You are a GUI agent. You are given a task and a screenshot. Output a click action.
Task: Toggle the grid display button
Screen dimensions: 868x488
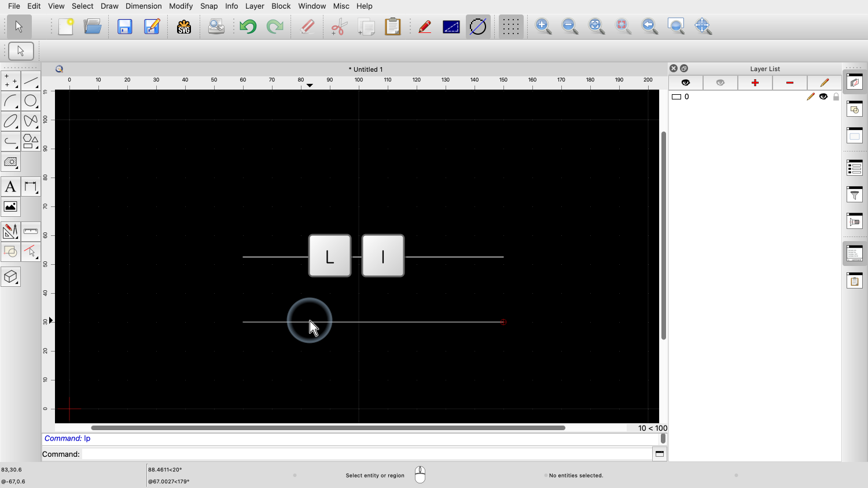[510, 27]
